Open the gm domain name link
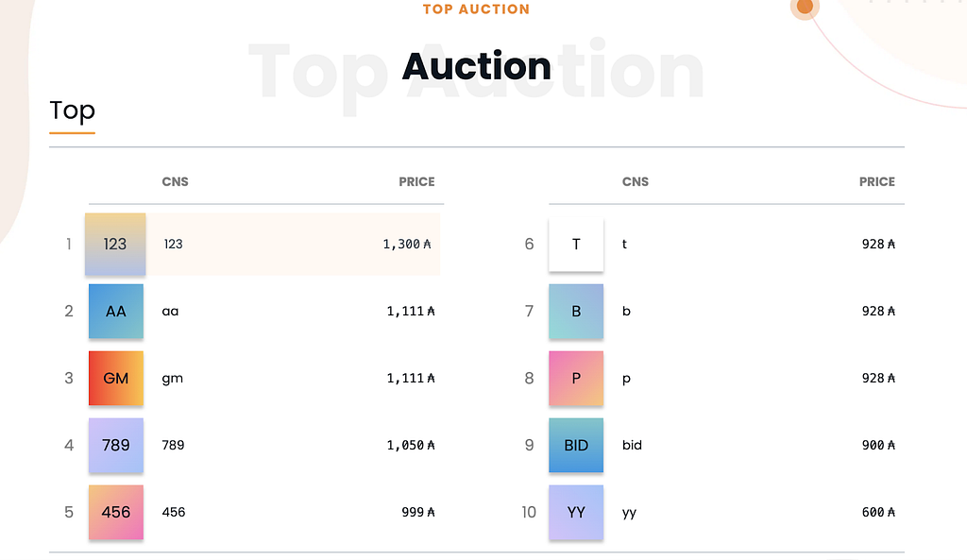 173,379
